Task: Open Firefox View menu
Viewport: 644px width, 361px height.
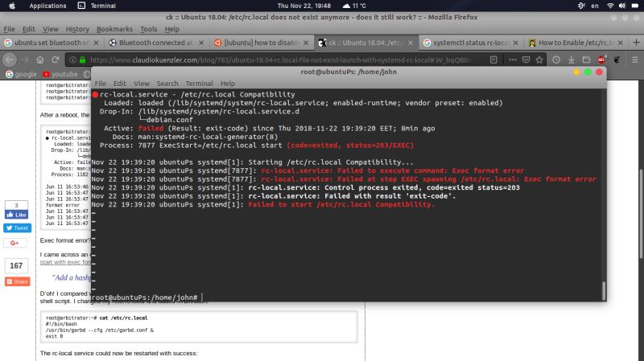Action: [51, 29]
